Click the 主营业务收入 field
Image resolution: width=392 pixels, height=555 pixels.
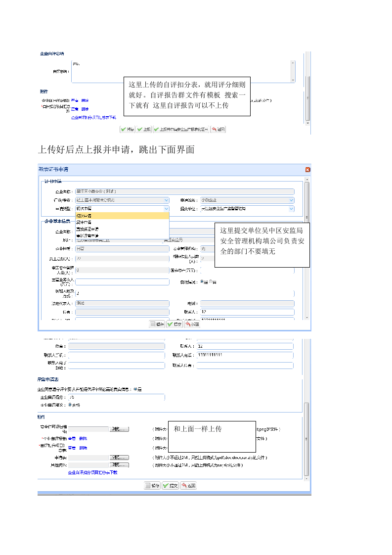tap(123, 282)
